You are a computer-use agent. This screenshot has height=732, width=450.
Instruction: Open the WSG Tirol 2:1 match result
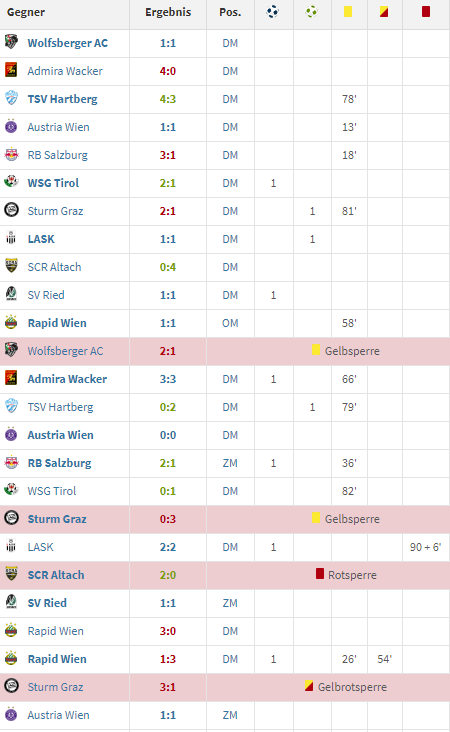168,183
